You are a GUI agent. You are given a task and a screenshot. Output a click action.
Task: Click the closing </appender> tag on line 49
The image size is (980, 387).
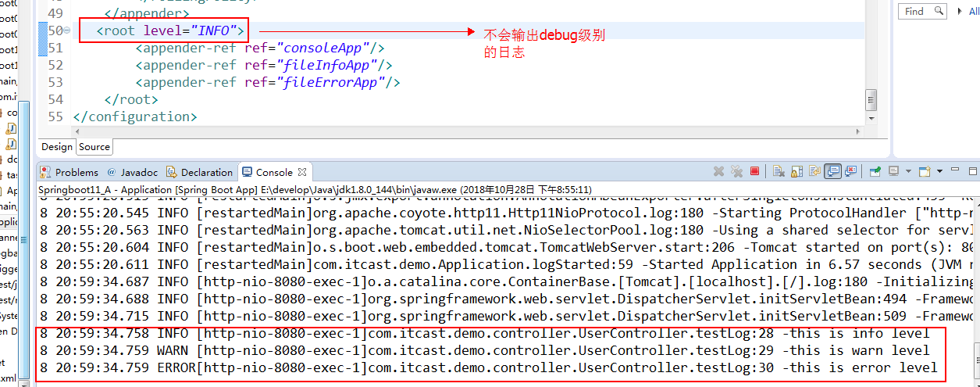[146, 13]
